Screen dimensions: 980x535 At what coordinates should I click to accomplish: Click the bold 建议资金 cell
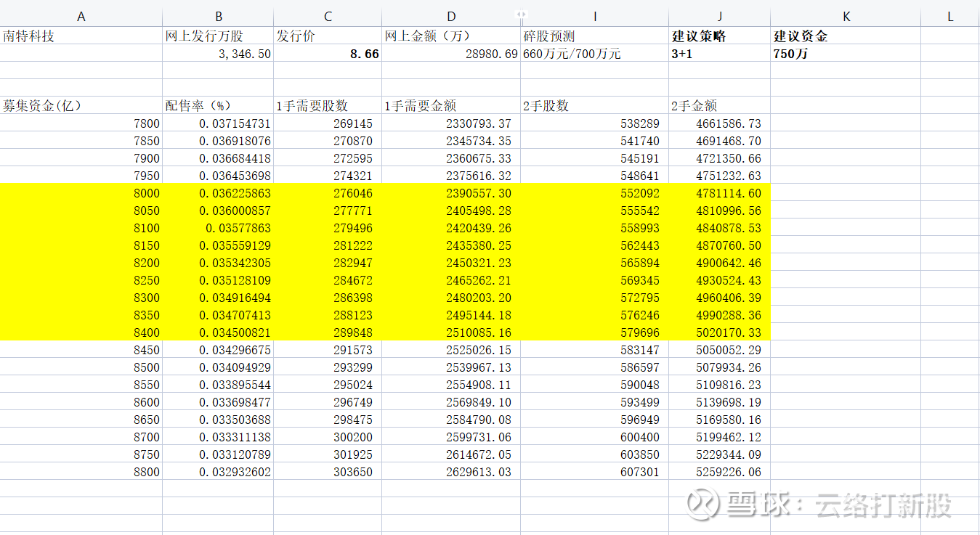point(846,36)
